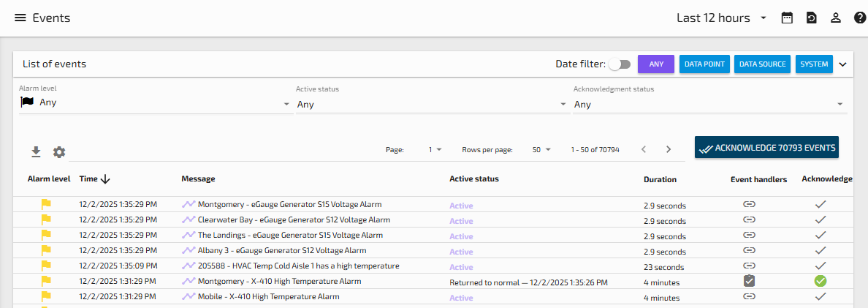
Task: Click the refresh history clock icon
Action: [x=811, y=18]
